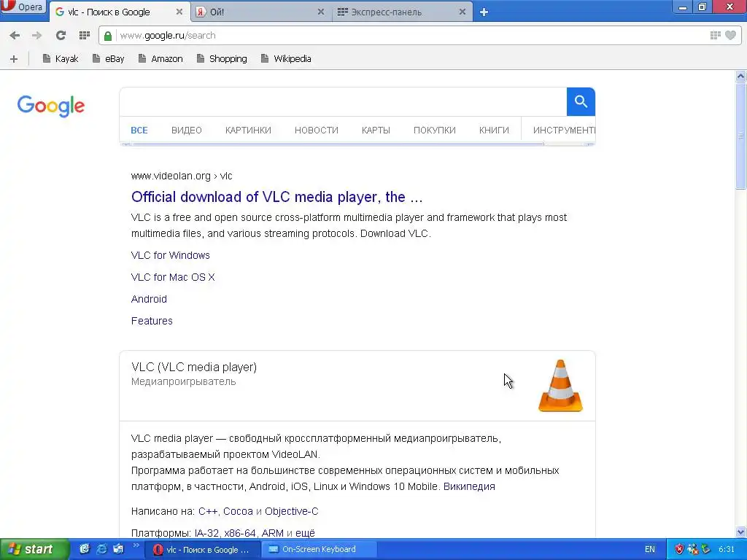Open the Shopping bookmark
This screenshot has width=747, height=560.
point(222,58)
